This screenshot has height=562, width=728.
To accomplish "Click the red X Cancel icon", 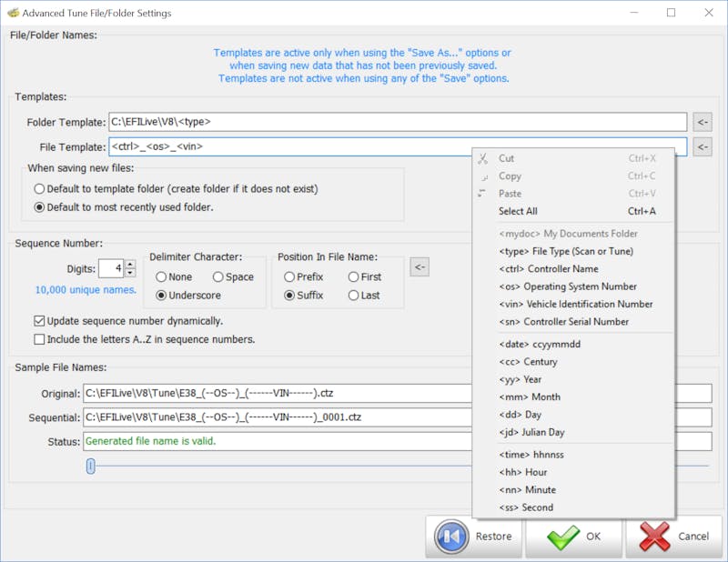I will click(x=655, y=537).
